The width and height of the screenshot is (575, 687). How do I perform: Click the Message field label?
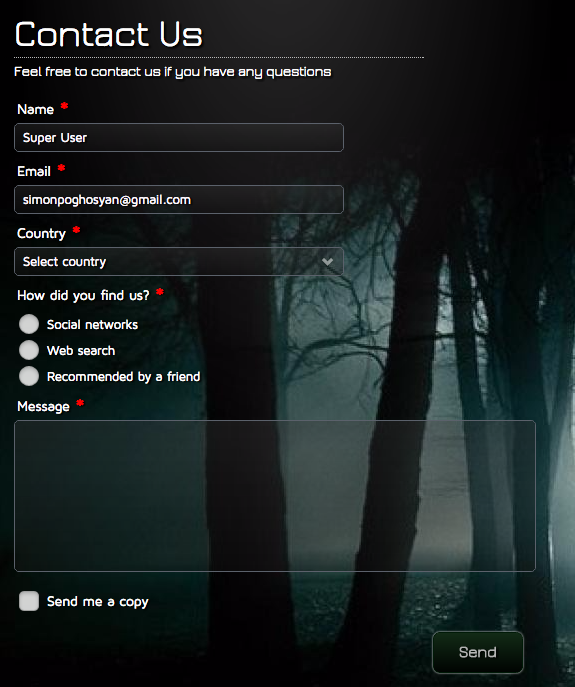click(43, 407)
